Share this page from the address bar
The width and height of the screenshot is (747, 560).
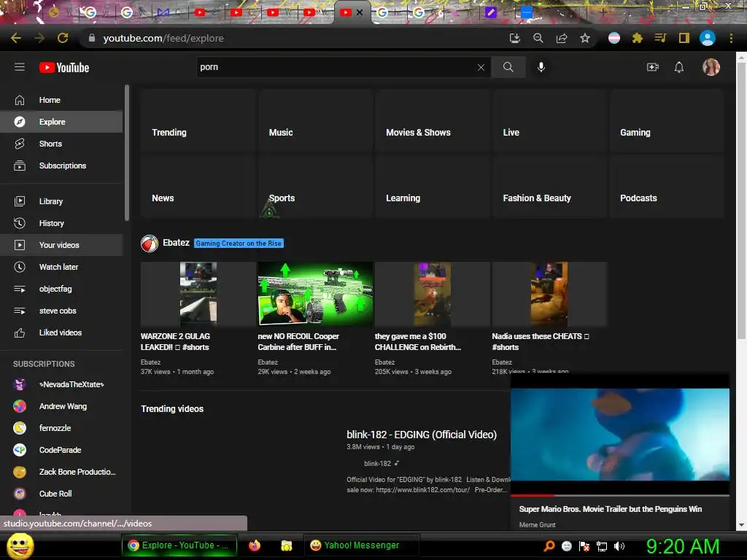pos(562,38)
